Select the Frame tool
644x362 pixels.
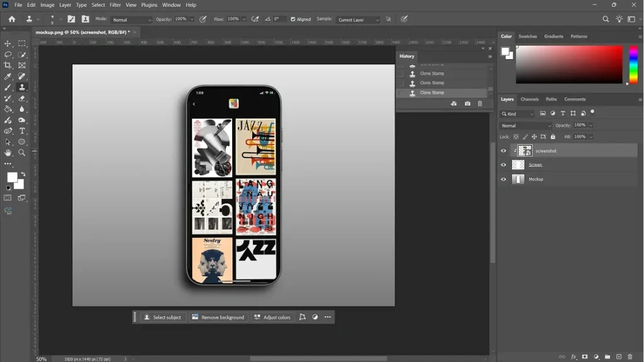22,65
